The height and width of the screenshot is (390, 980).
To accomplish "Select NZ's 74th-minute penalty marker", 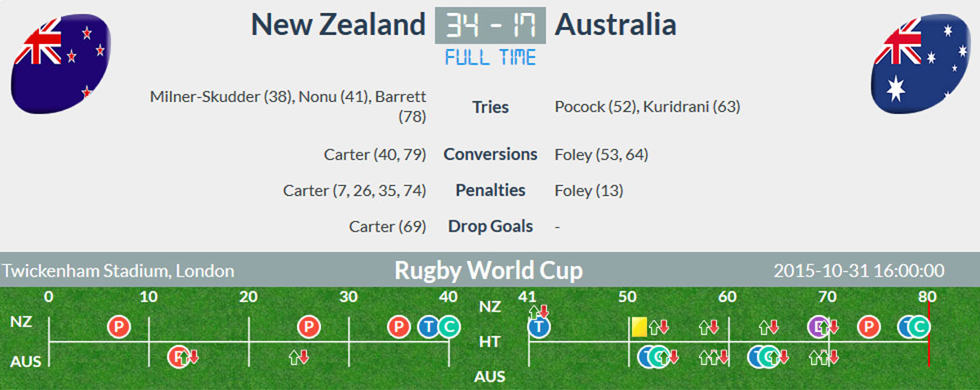I will [868, 327].
